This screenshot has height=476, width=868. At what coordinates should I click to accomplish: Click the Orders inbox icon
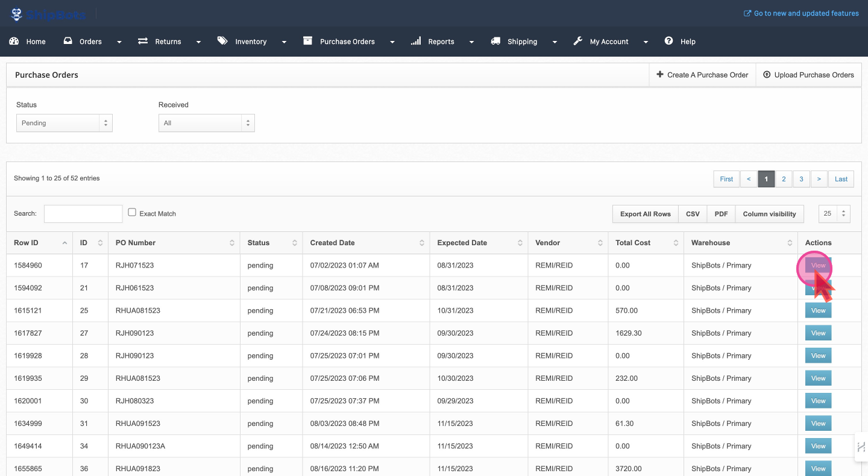(x=68, y=41)
